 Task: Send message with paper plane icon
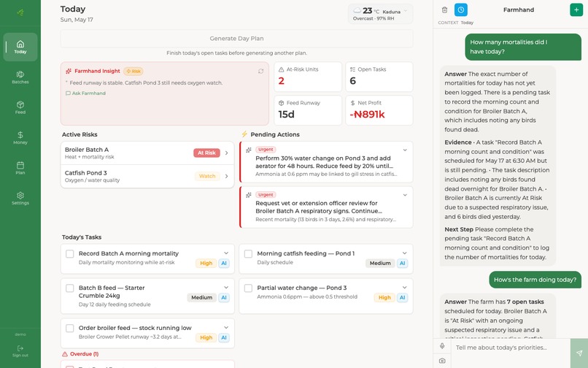[579, 353]
